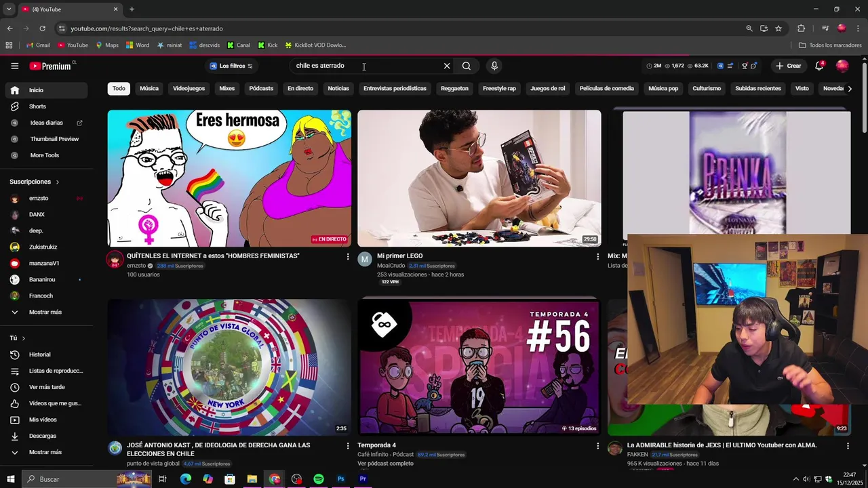Open Inicio in the sidebar
This screenshot has width=868, height=488.
[x=46, y=90]
